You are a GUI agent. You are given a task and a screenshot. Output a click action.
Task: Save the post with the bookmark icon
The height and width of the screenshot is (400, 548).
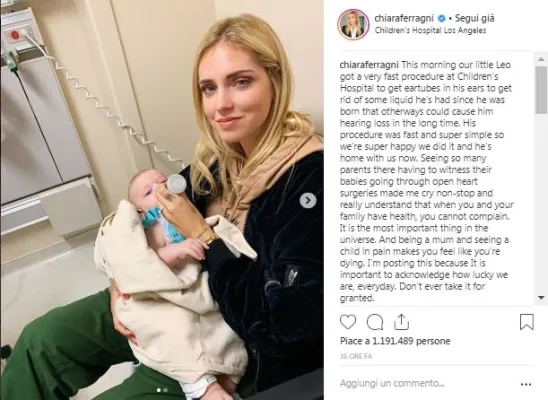(526, 322)
